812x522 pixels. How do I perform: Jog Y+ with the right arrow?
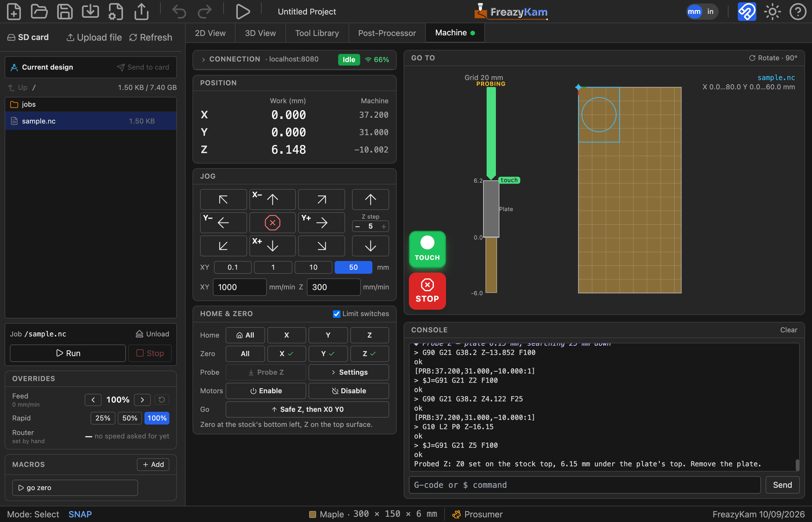(322, 223)
